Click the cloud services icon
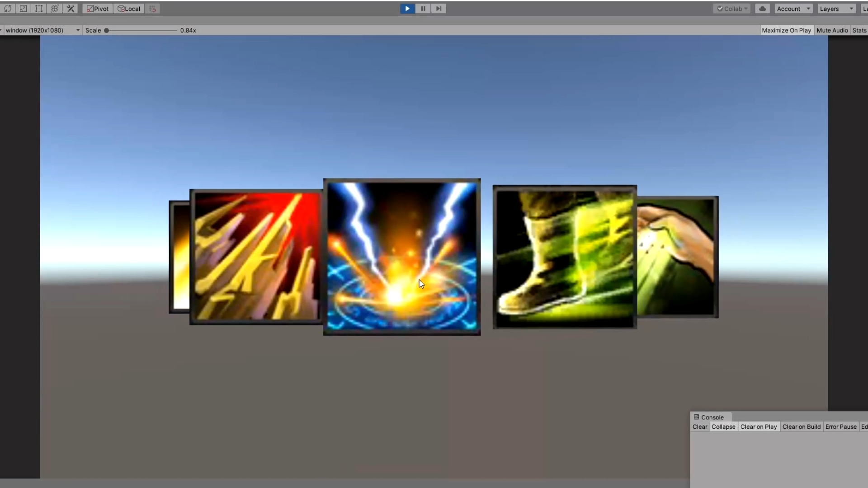Viewport: 868px width, 488px height. (762, 9)
